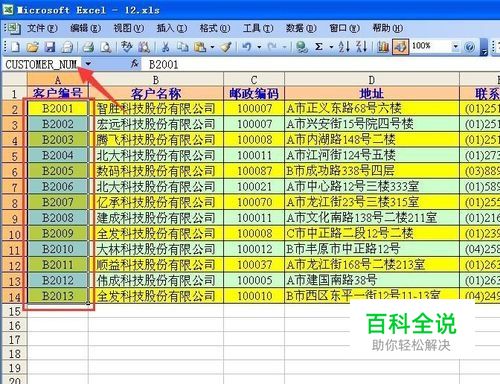Click the Insert Function fx icon
Image resolution: width=500 pixels, height=384 pixels.
click(135, 64)
